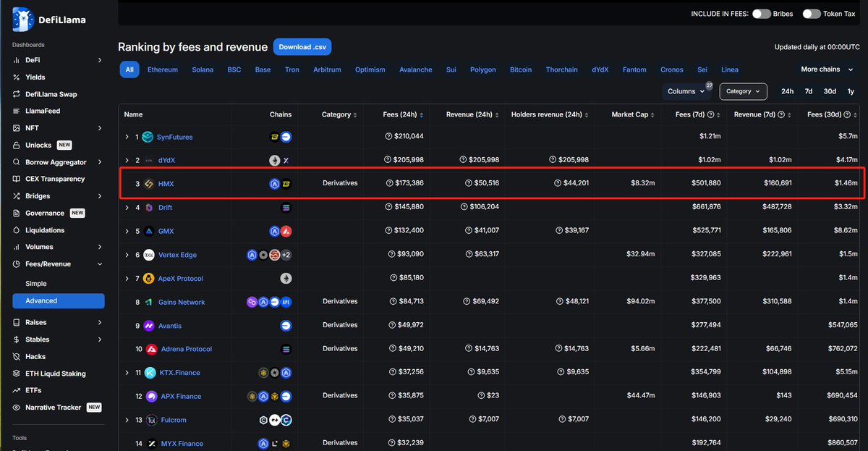
Task: Click the Liquidations droplet sidebar icon
Action: click(17, 230)
